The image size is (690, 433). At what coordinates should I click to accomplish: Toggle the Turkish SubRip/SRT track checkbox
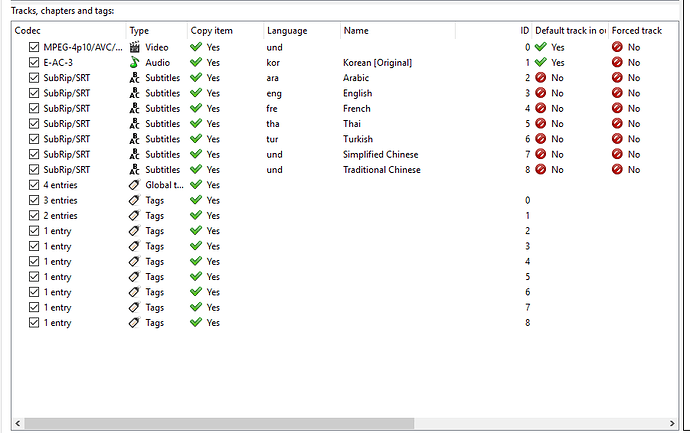point(34,139)
